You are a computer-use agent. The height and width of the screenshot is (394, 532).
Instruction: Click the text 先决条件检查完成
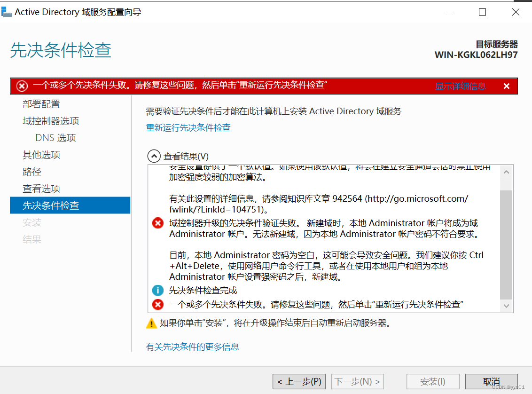[203, 290]
